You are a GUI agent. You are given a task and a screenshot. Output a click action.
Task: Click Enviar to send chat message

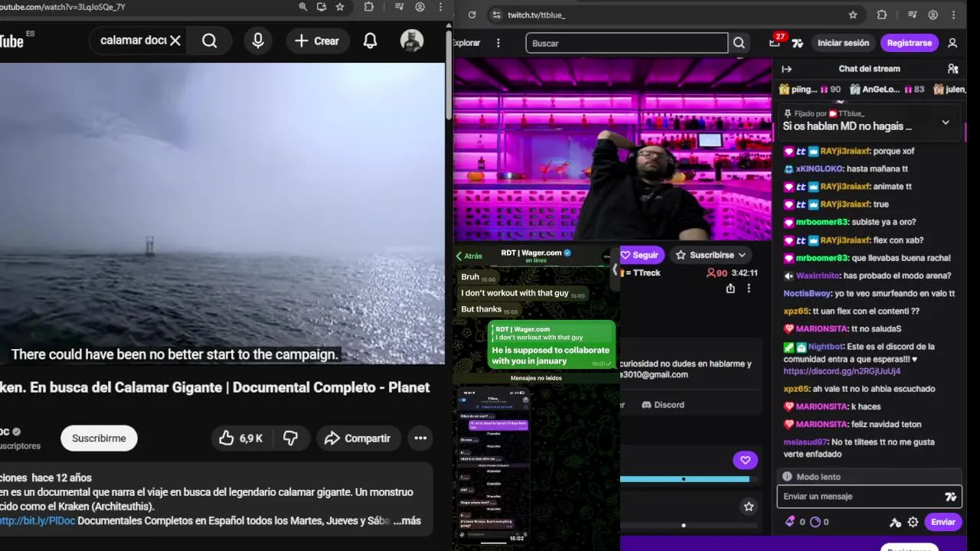point(942,522)
